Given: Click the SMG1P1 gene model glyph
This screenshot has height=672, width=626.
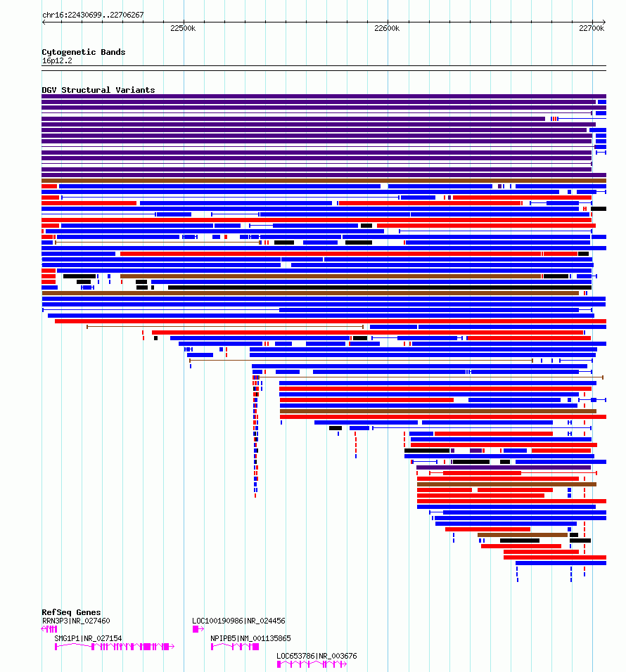Looking at the screenshot, I should [x=115, y=647].
